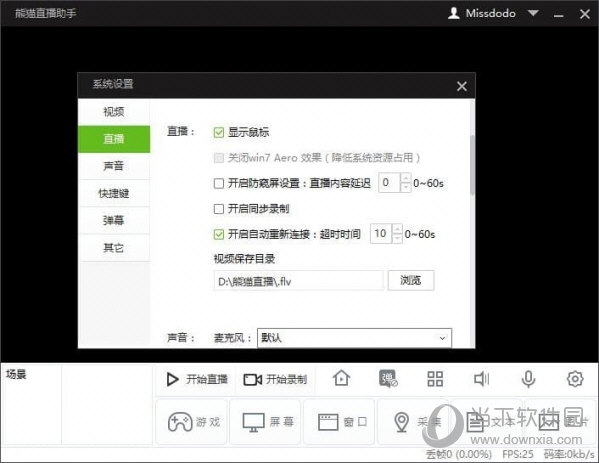
Task: Click the 丢帧0 (0.00%) status text
Action: [x=458, y=454]
